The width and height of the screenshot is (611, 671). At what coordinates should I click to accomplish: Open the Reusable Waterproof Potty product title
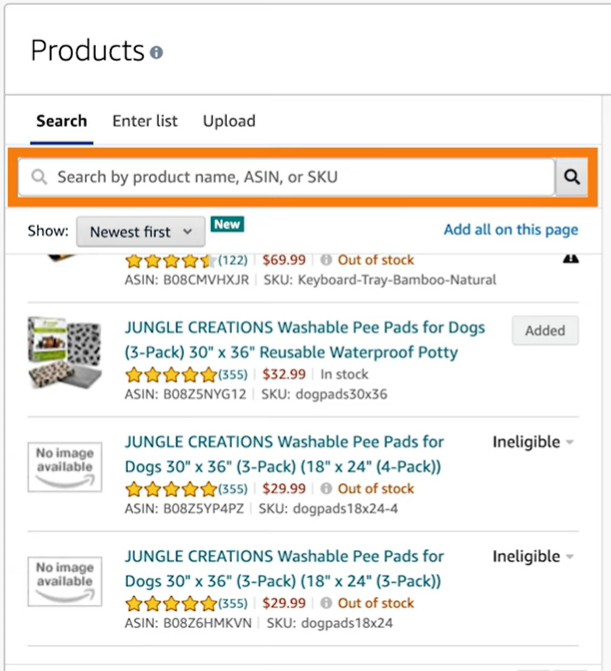[305, 340]
